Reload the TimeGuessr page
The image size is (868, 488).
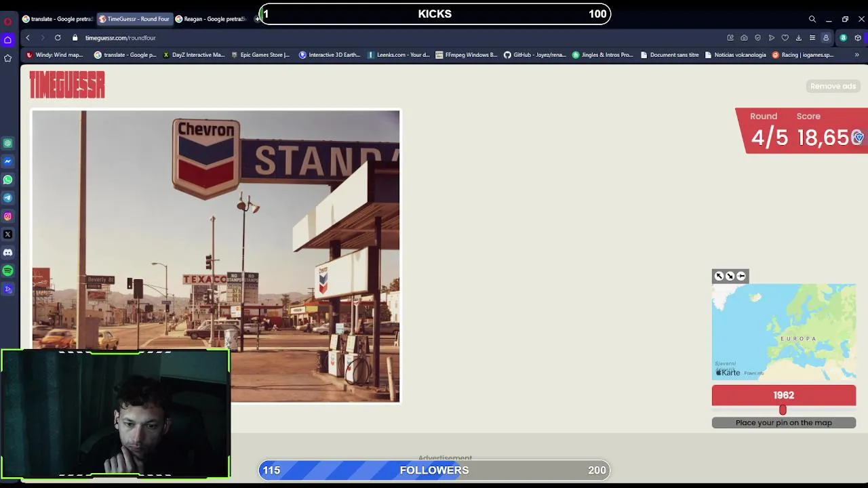point(58,38)
